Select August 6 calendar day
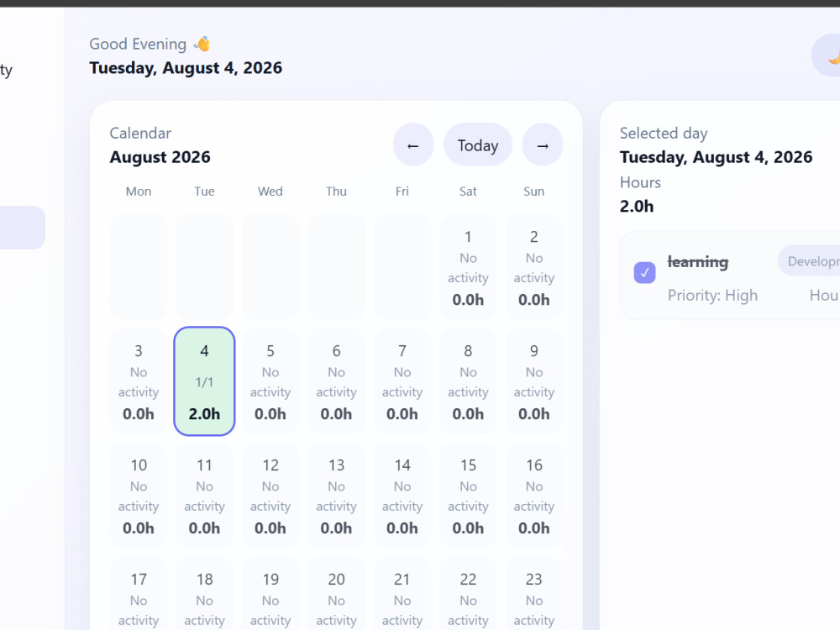Screen dimensions: 840x630 [x=336, y=381]
